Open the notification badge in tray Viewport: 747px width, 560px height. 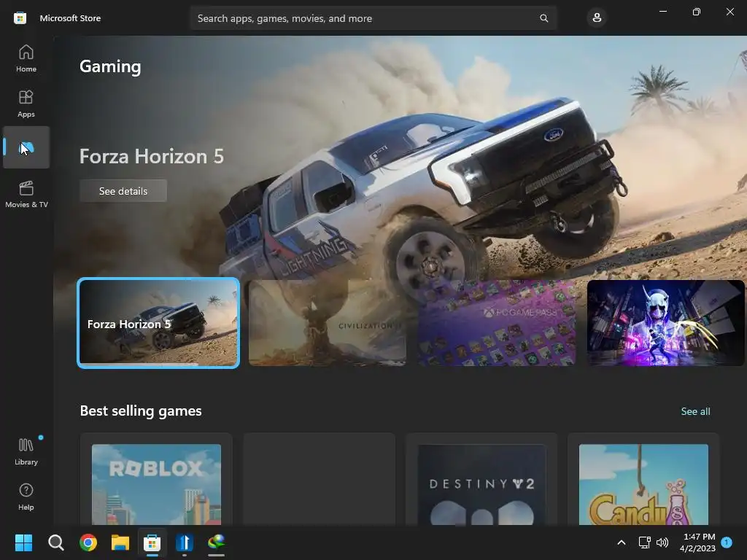(x=727, y=542)
